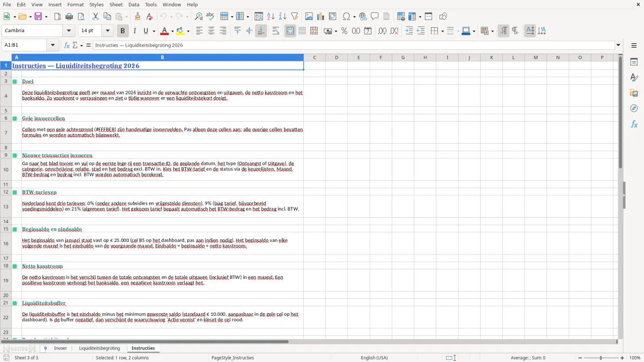This screenshot has width=644, height=362.
Task: Click the AutoFilter funnel icon
Action: [x=294, y=17]
